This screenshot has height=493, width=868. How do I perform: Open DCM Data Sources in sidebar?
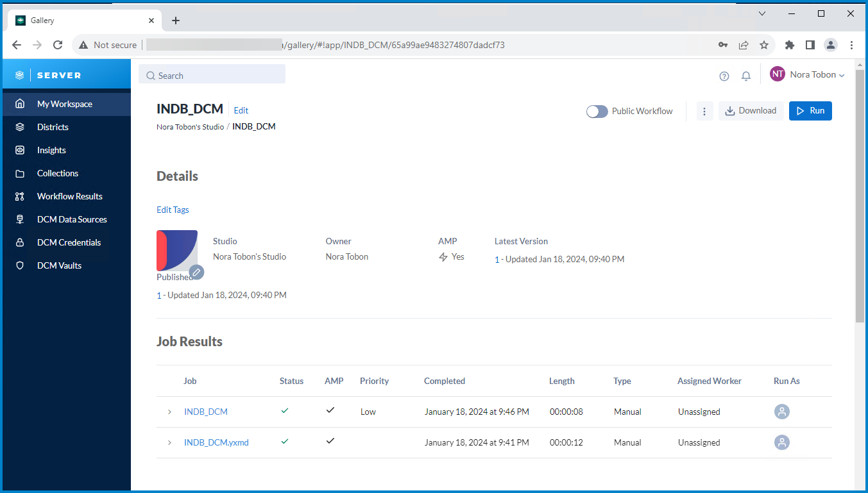67,219
